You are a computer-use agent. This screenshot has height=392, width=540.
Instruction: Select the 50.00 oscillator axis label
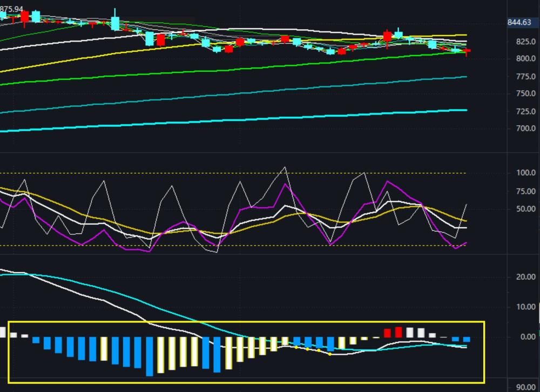[x=525, y=209]
